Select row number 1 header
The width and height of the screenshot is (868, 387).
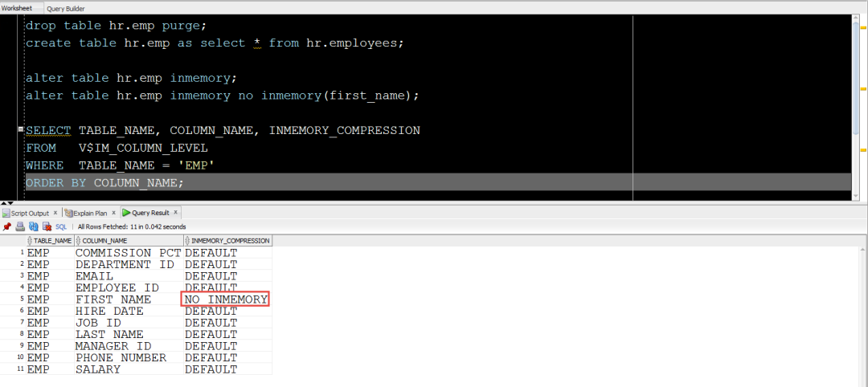click(x=13, y=253)
